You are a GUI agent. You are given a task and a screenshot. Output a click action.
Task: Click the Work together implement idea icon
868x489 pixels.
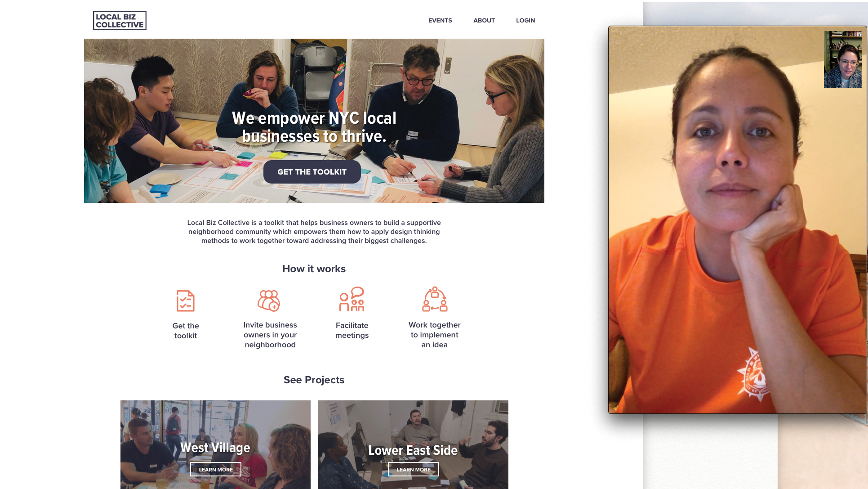434,299
